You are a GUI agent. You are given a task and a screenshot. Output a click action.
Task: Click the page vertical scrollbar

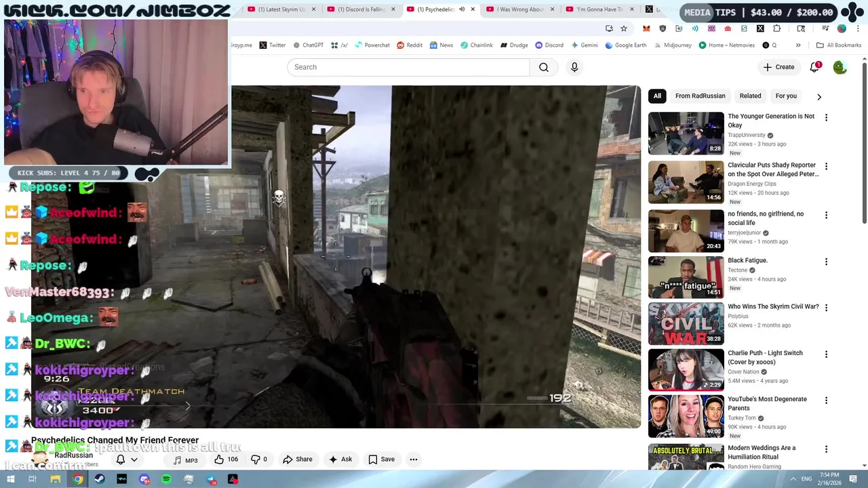[x=864, y=142]
